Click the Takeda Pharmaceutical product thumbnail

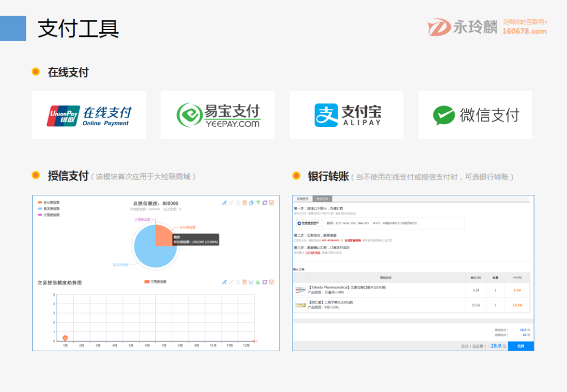[300, 290]
